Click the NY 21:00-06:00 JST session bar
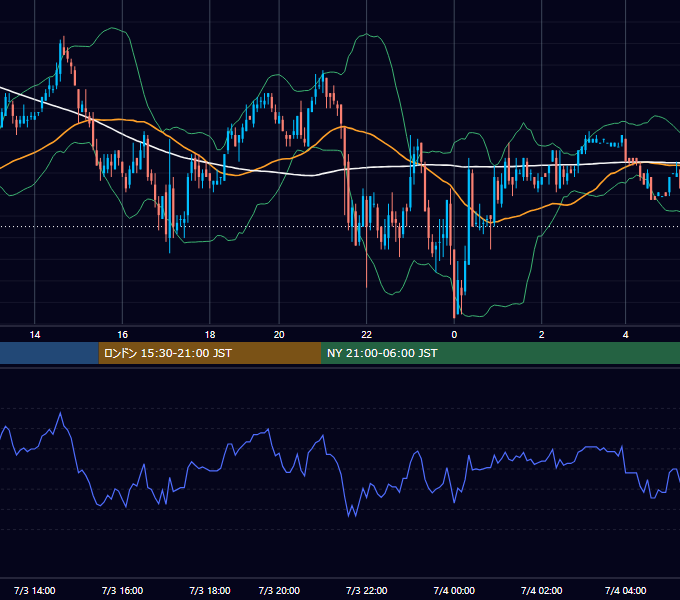 tap(500, 353)
